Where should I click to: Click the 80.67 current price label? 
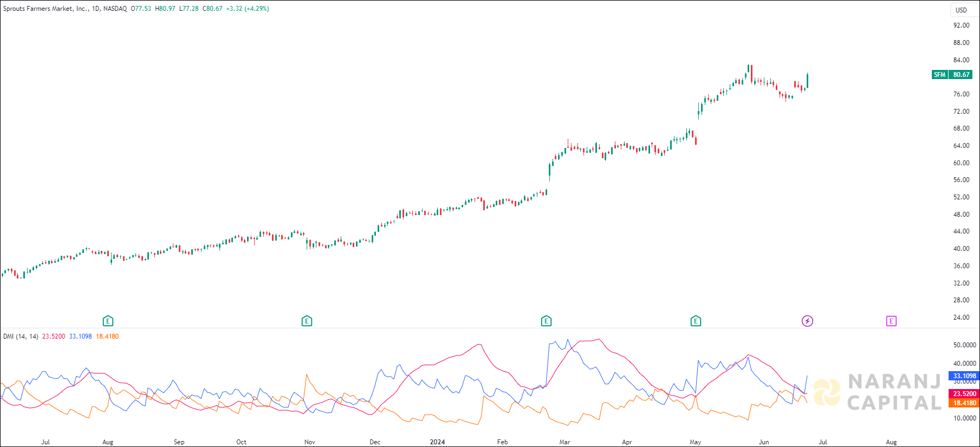click(961, 75)
